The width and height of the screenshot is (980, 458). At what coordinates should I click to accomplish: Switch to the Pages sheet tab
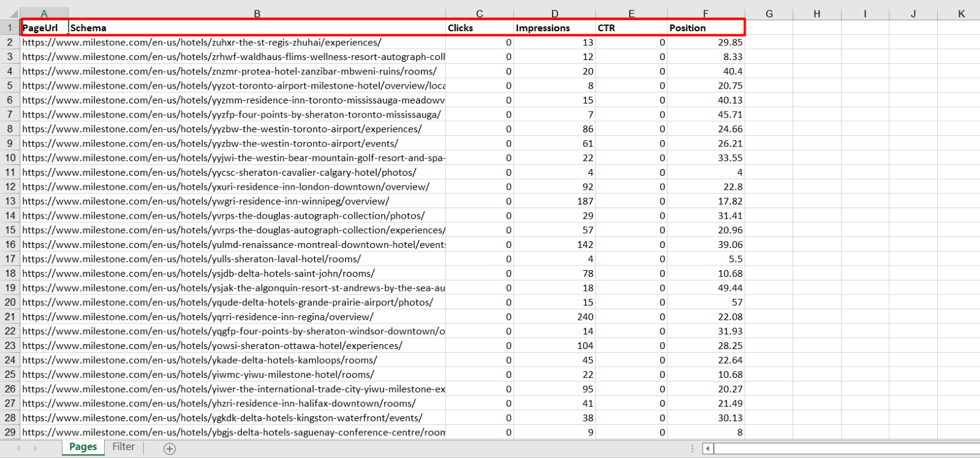pyautogui.click(x=83, y=447)
